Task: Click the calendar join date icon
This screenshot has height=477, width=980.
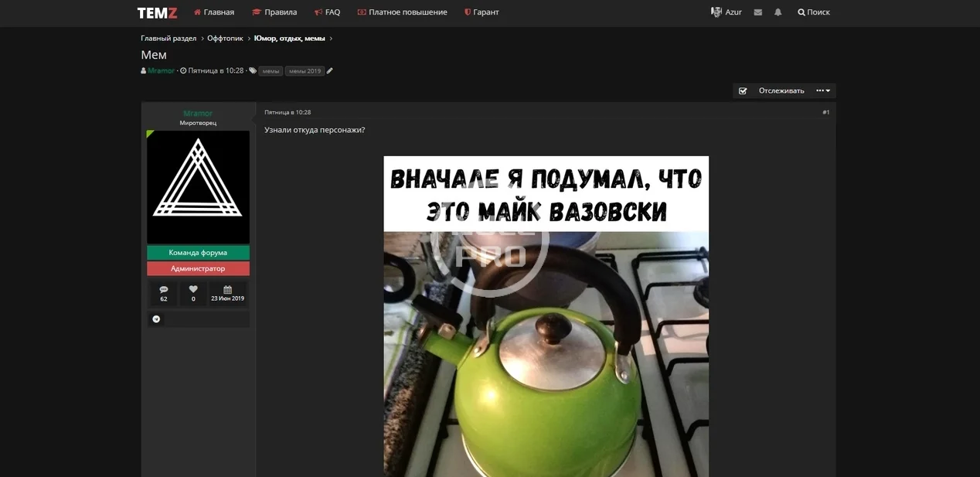Action: [228, 289]
